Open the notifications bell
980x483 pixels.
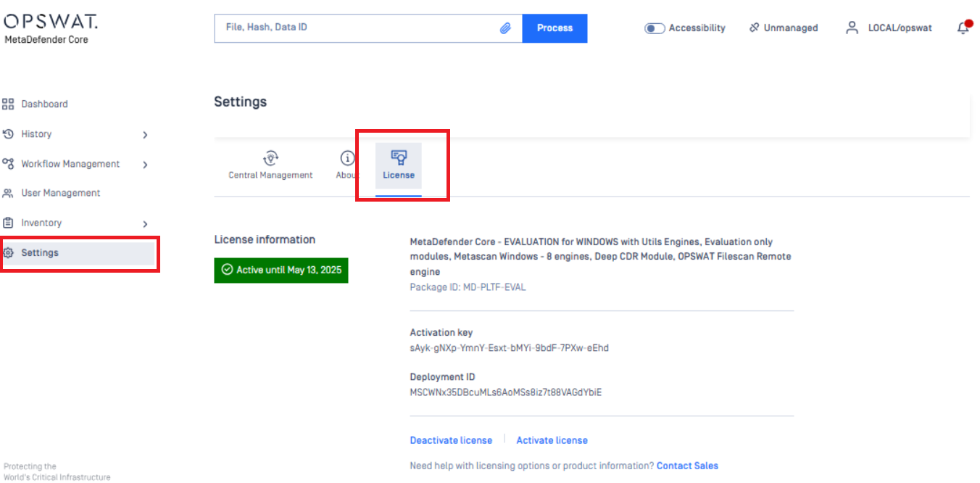[x=963, y=28]
